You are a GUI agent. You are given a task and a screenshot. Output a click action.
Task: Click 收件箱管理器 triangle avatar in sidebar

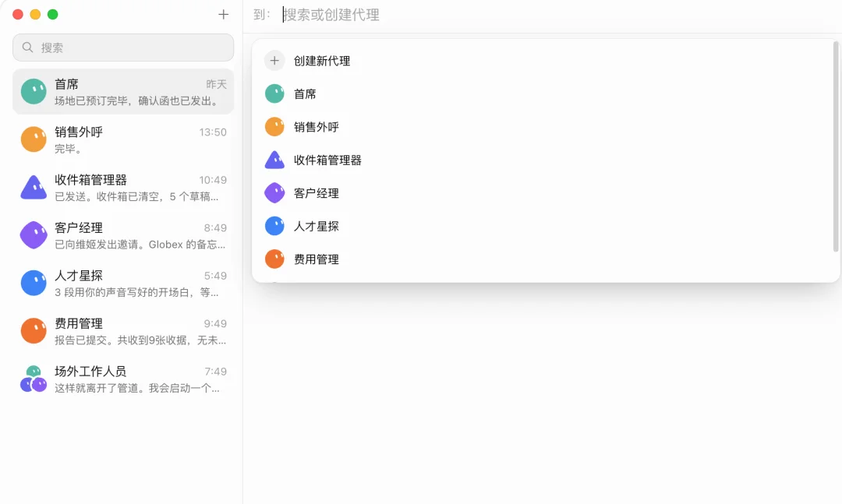coord(34,187)
